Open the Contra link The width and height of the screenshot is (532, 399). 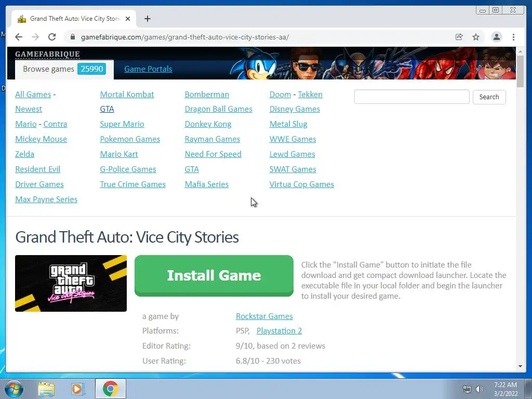[x=55, y=124]
